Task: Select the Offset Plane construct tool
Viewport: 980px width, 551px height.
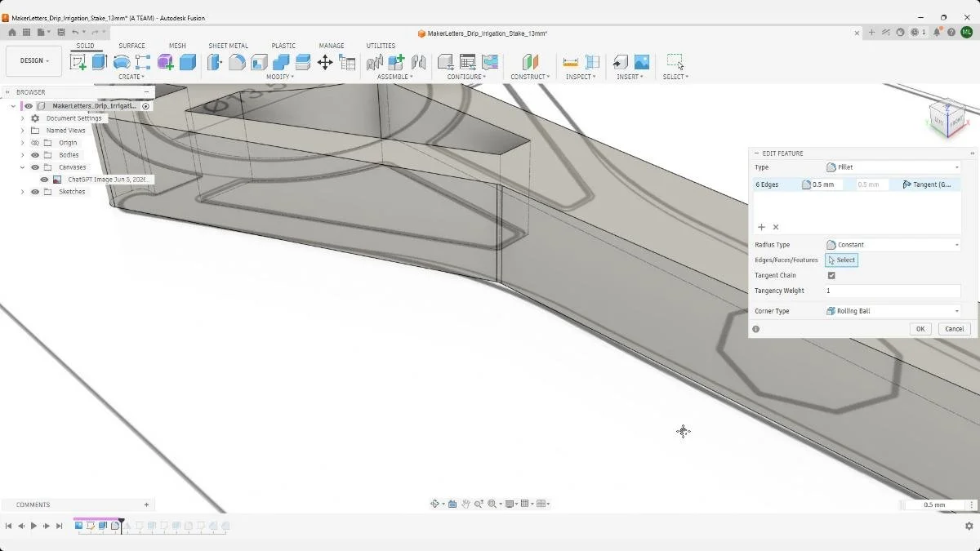Action: pyautogui.click(x=530, y=62)
